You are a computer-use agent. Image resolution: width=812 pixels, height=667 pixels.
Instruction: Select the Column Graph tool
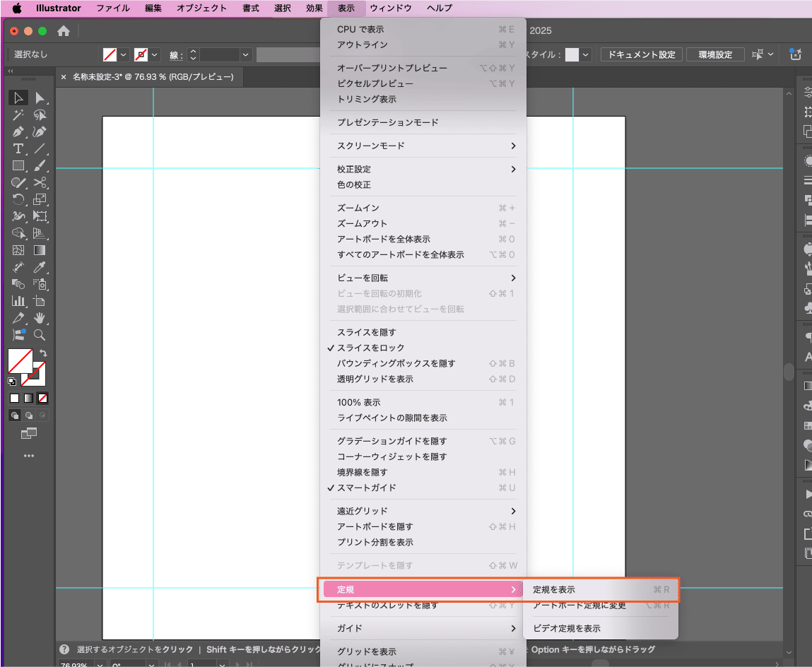point(18,301)
